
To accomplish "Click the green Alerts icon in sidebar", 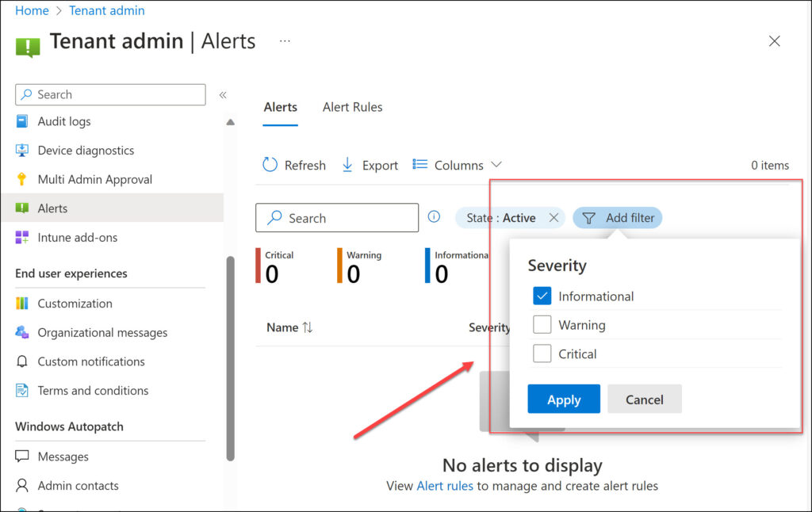I will 21,208.
